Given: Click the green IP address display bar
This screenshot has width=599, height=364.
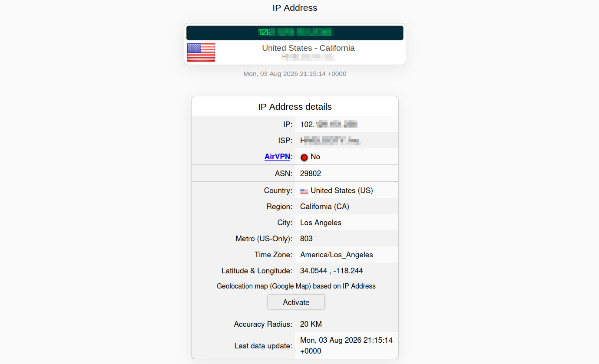Looking at the screenshot, I should [295, 33].
